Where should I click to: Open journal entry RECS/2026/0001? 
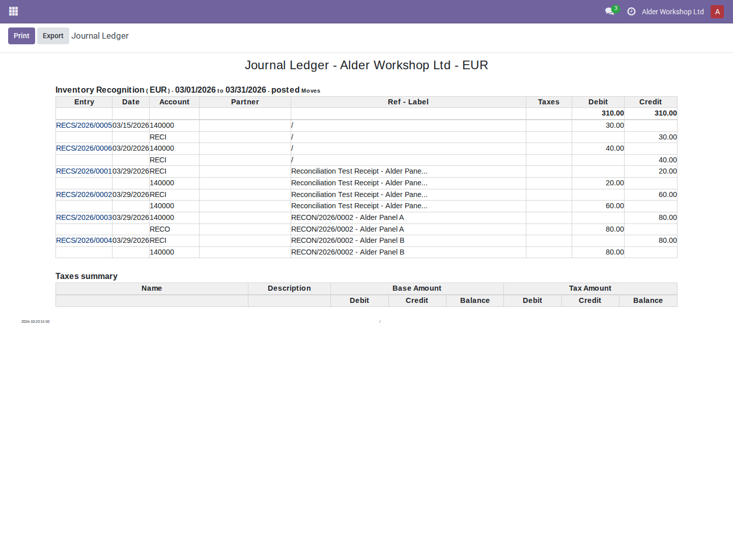point(84,171)
